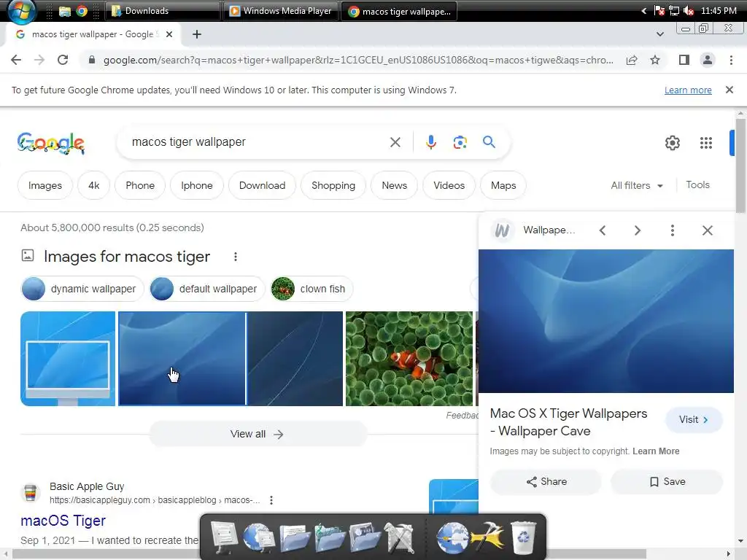Close the image preview panel

[x=708, y=230]
